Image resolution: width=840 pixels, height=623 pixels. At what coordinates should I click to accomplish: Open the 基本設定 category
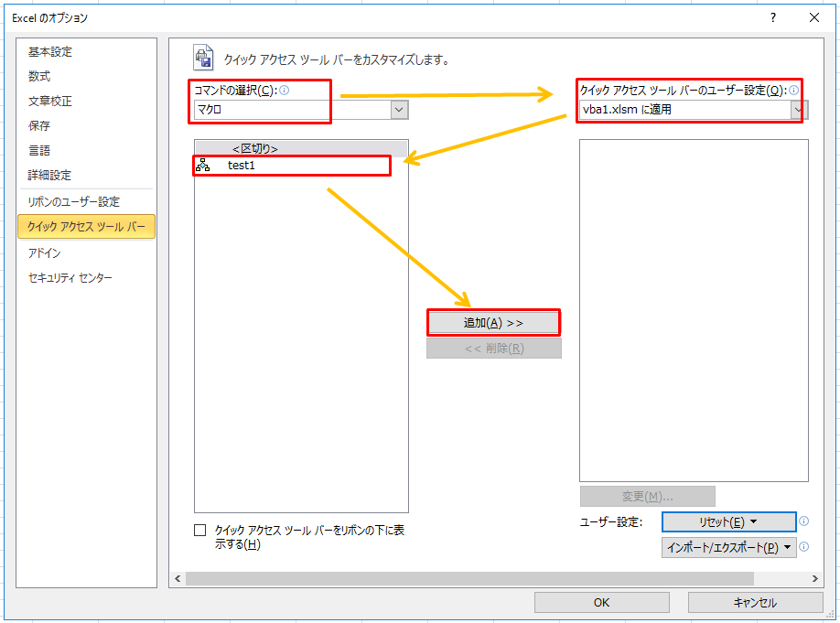pyautogui.click(x=86, y=52)
